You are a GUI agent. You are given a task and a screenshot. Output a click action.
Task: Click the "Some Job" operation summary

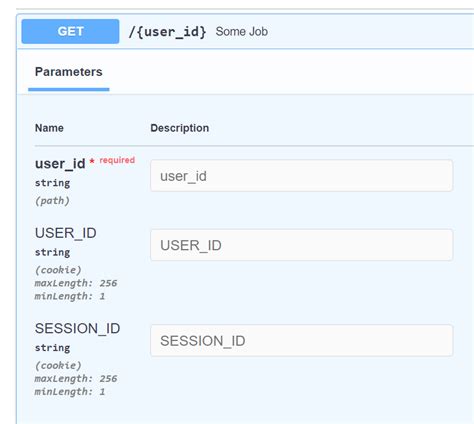click(x=242, y=32)
